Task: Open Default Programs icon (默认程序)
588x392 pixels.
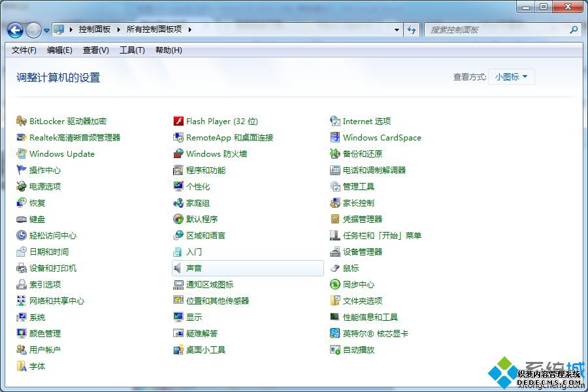Action: [178, 219]
